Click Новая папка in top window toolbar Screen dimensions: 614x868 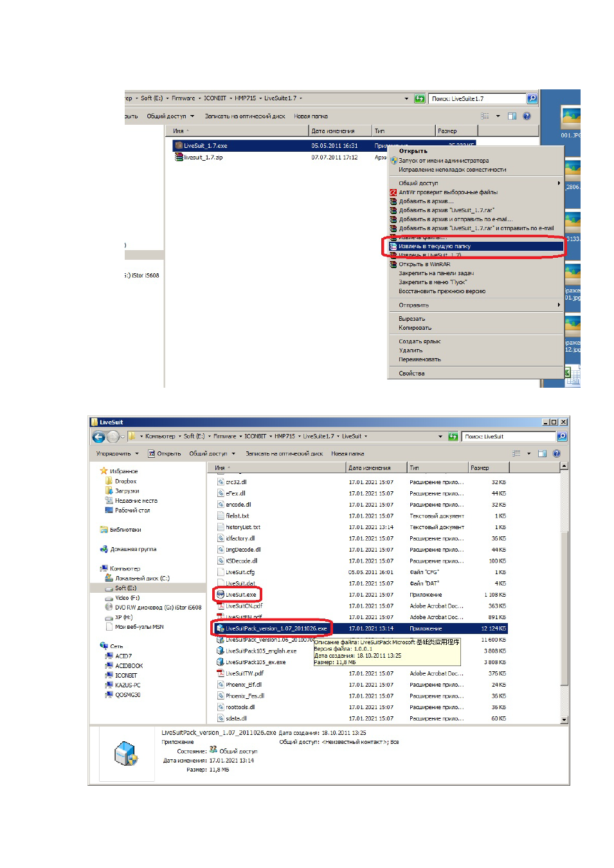311,116
